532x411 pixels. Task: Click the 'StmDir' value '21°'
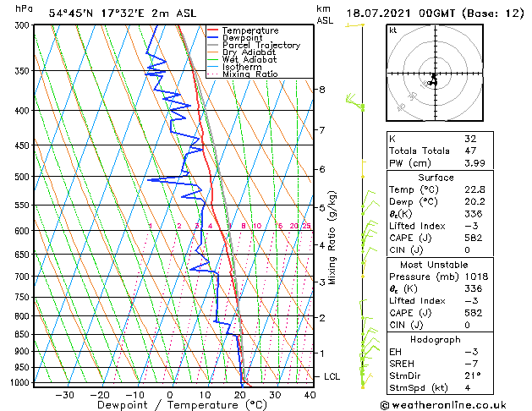473,376
